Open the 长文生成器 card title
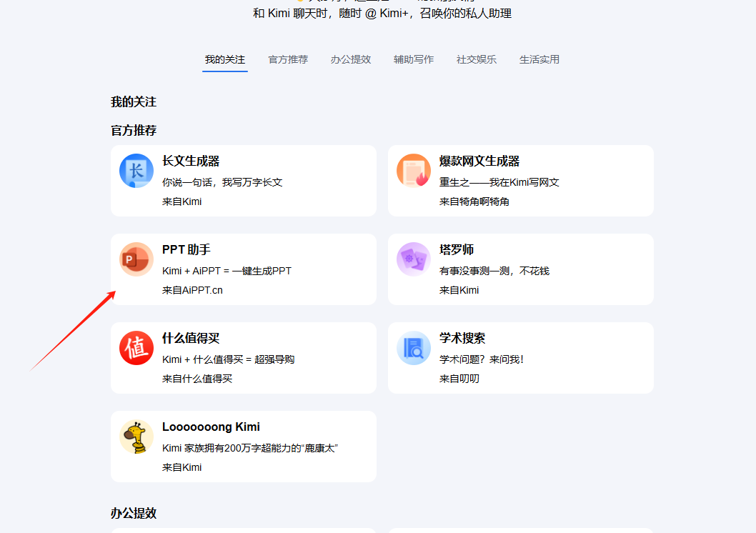 pyautogui.click(x=191, y=161)
